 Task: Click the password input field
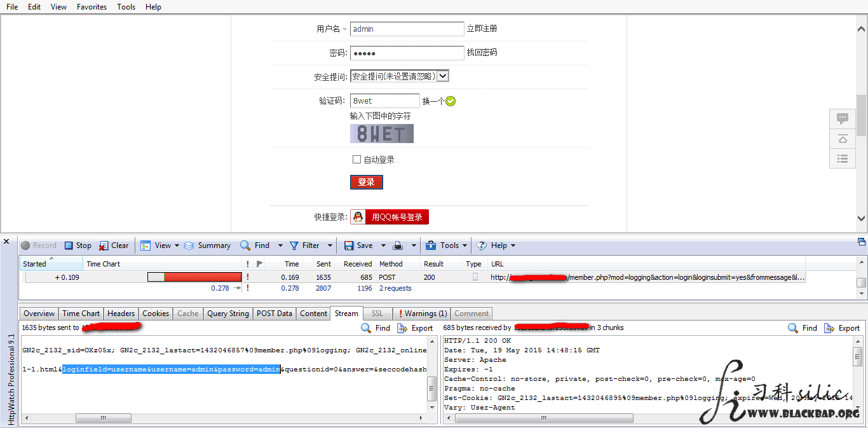[x=407, y=53]
